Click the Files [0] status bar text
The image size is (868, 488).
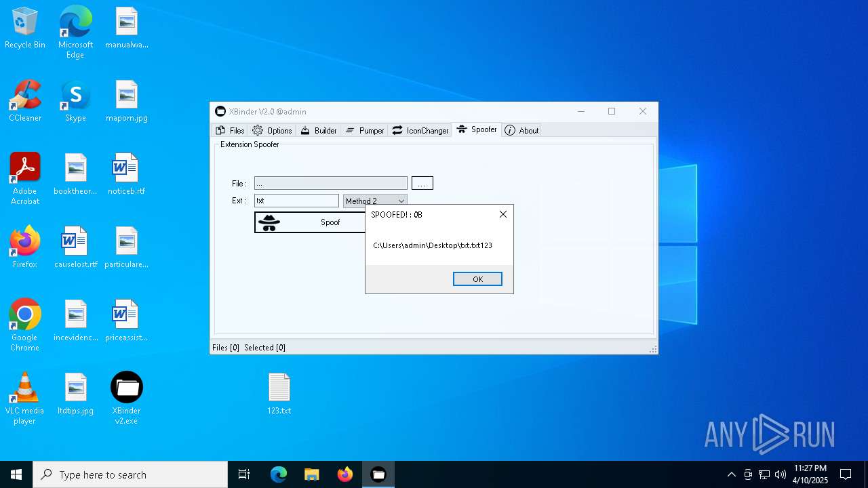click(x=226, y=348)
